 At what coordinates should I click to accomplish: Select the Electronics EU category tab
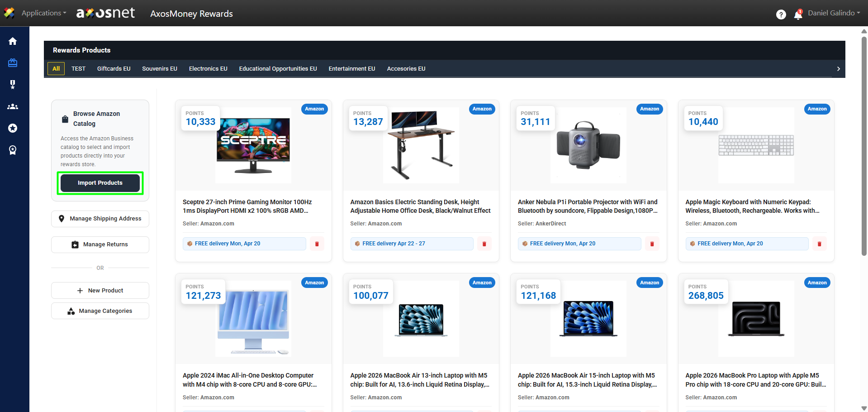[208, 69]
